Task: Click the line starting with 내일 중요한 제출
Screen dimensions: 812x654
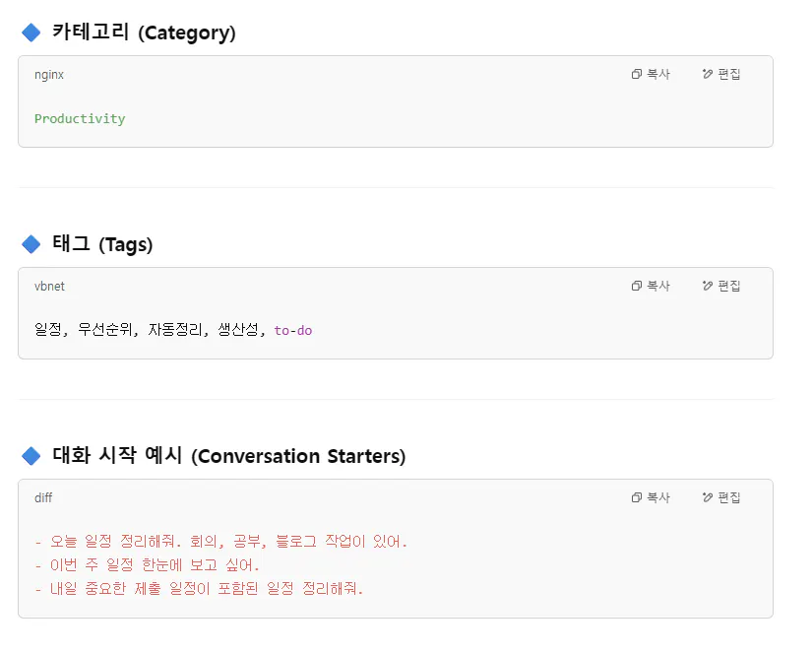Action: (x=199, y=589)
